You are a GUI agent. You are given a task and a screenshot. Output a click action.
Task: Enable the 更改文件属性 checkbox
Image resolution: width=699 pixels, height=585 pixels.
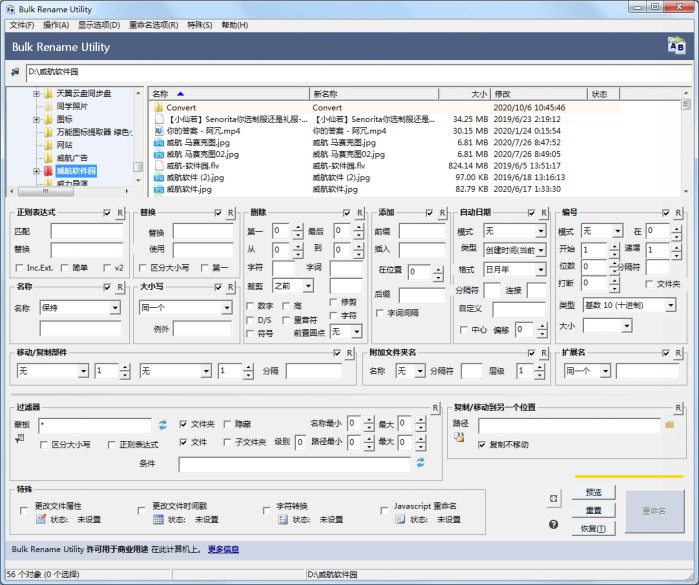pyautogui.click(x=24, y=511)
